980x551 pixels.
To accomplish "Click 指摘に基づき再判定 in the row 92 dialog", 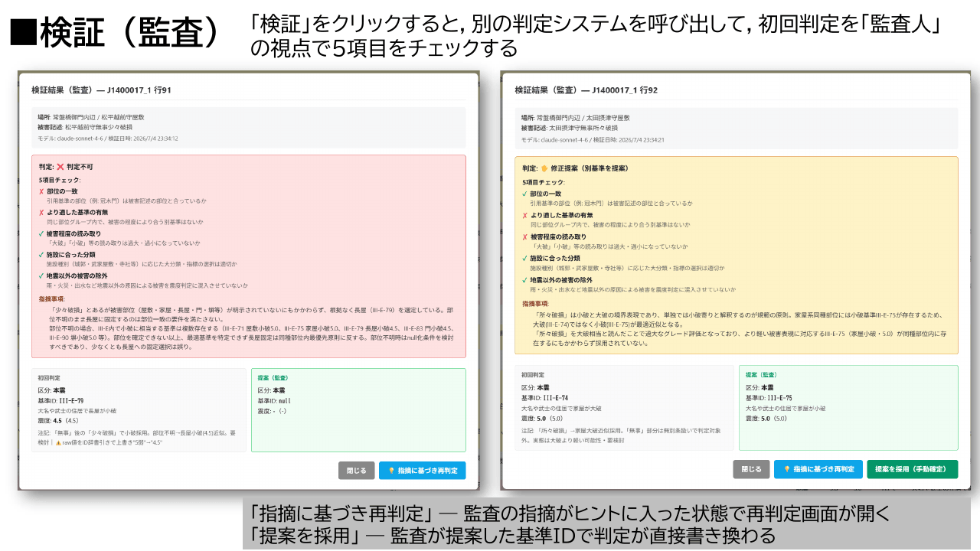I will point(818,469).
